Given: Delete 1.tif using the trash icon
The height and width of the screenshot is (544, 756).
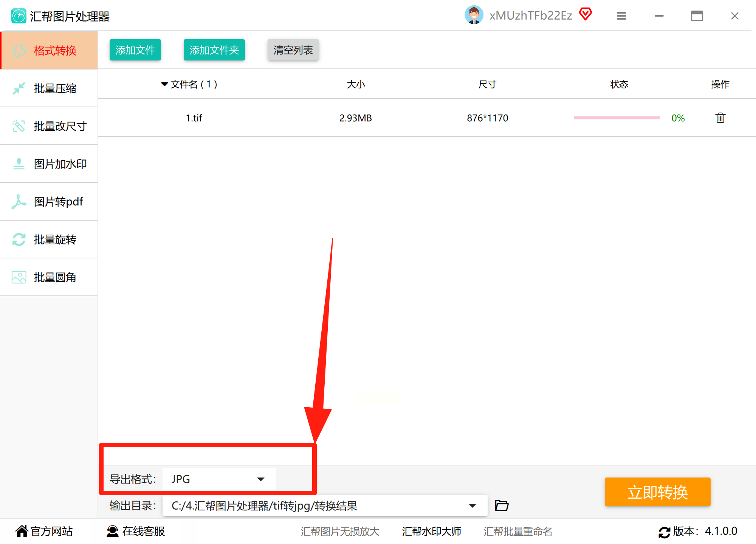Looking at the screenshot, I should pos(720,118).
